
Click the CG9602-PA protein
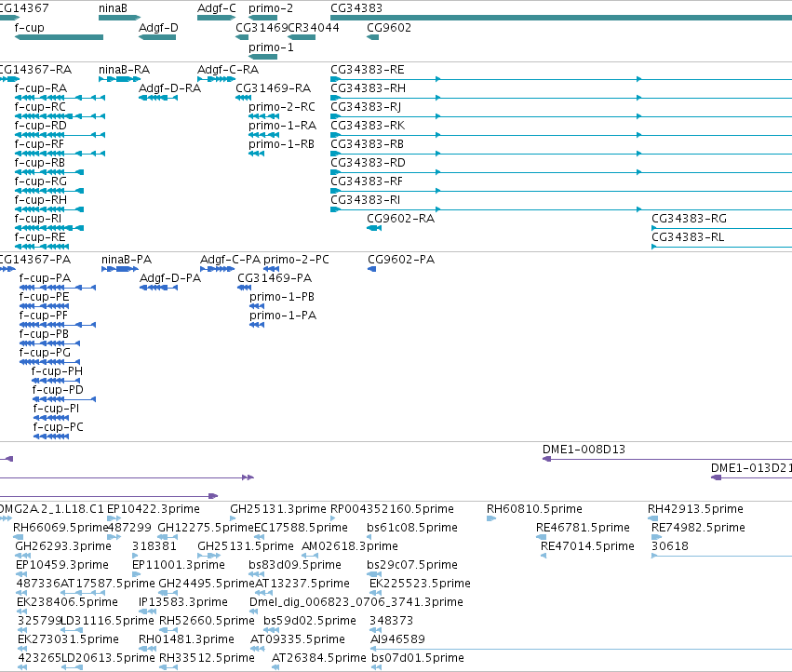pyautogui.click(x=371, y=269)
